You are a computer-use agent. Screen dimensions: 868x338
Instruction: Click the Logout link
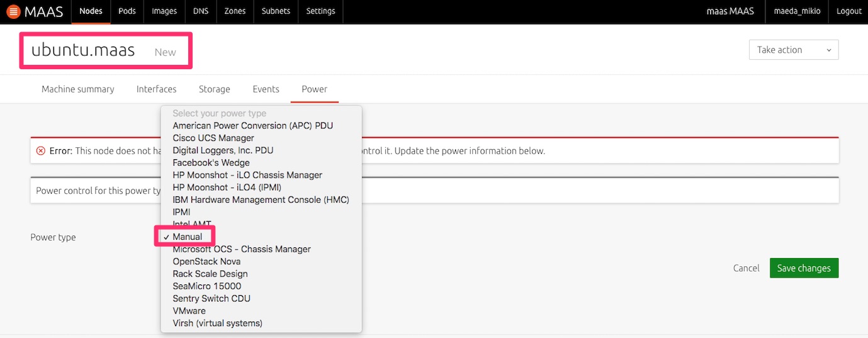click(848, 11)
